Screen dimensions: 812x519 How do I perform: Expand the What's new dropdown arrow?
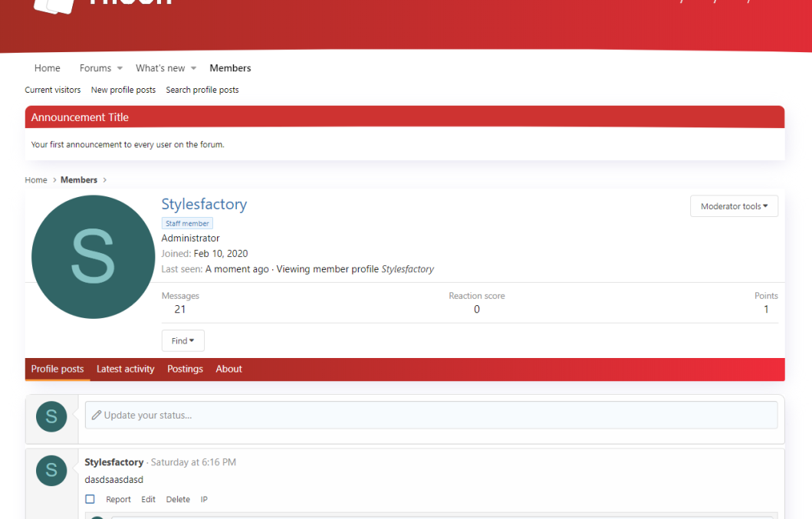(194, 68)
